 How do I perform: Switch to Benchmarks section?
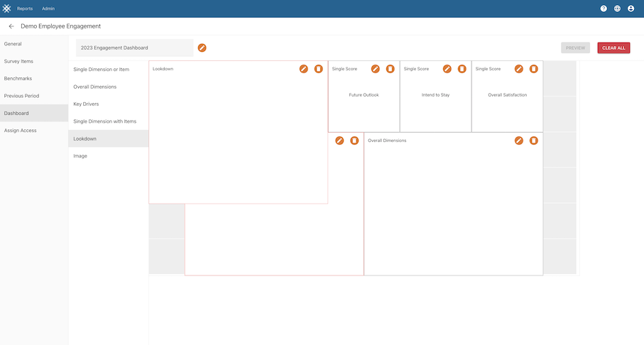[18, 78]
